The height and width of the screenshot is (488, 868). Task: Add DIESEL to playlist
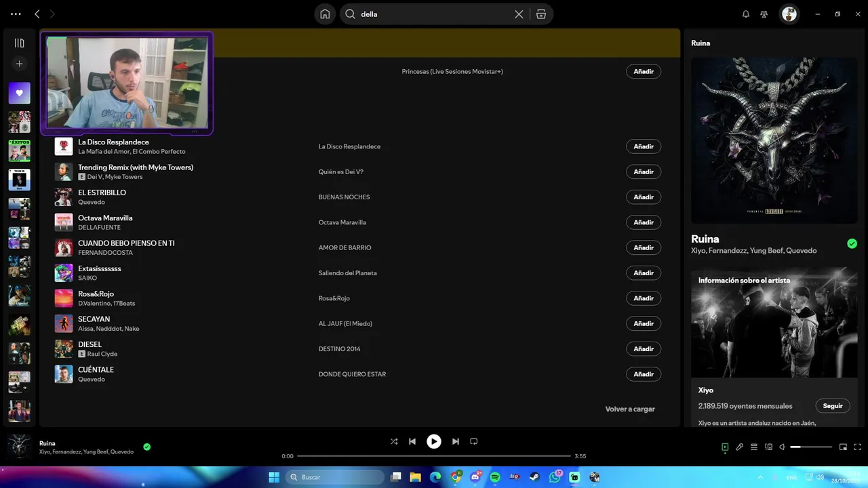[x=644, y=349]
